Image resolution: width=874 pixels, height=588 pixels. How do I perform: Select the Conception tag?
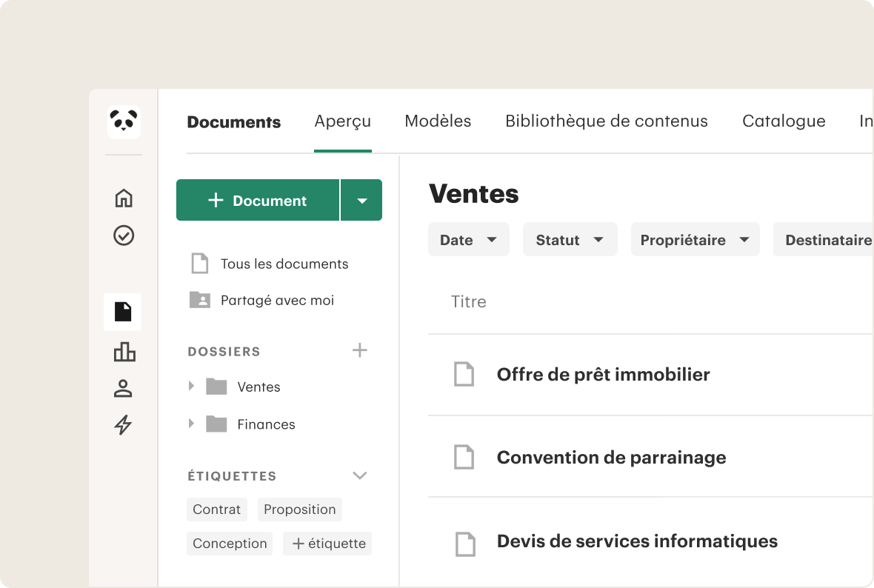tap(230, 544)
